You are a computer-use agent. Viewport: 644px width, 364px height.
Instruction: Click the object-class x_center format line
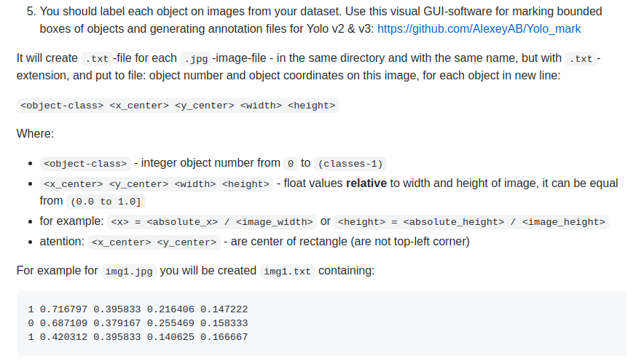(178, 106)
